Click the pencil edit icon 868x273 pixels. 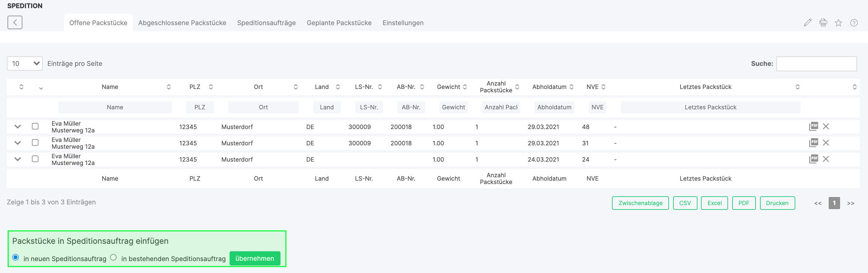[x=808, y=23]
